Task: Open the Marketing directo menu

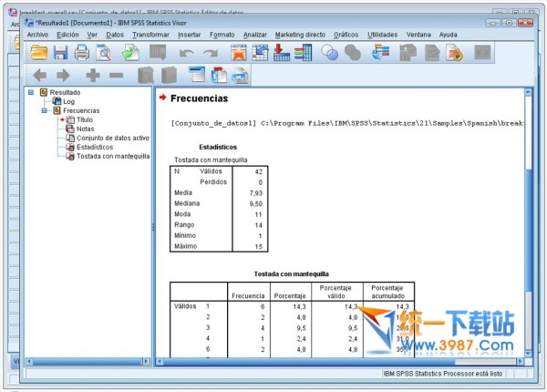Action: [300, 35]
